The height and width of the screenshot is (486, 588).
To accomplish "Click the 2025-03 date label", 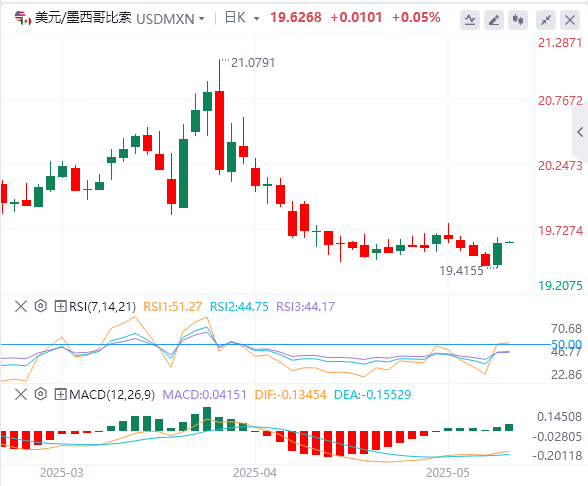I will tap(62, 473).
